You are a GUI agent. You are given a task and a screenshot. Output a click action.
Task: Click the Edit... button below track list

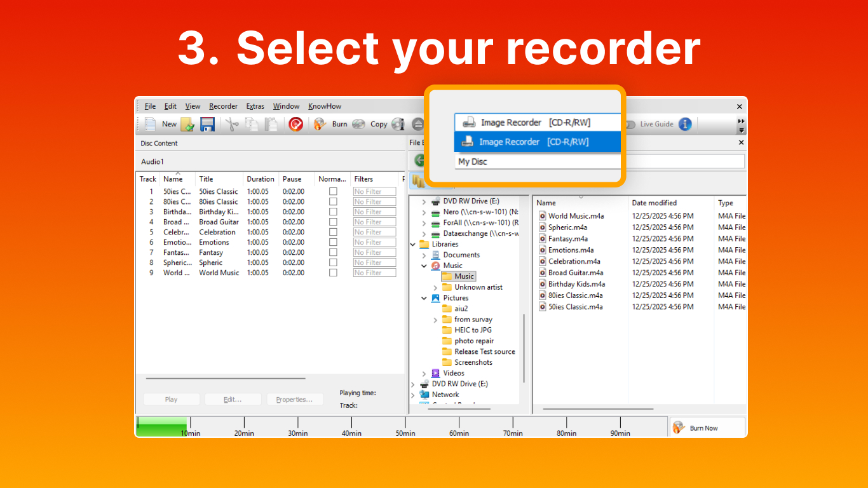[x=233, y=400]
